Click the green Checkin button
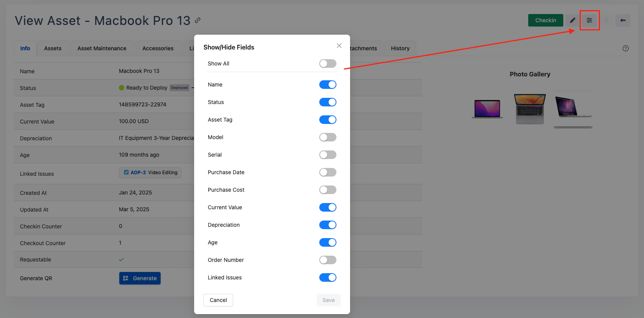Viewport: 644px width, 318px height. click(x=545, y=20)
